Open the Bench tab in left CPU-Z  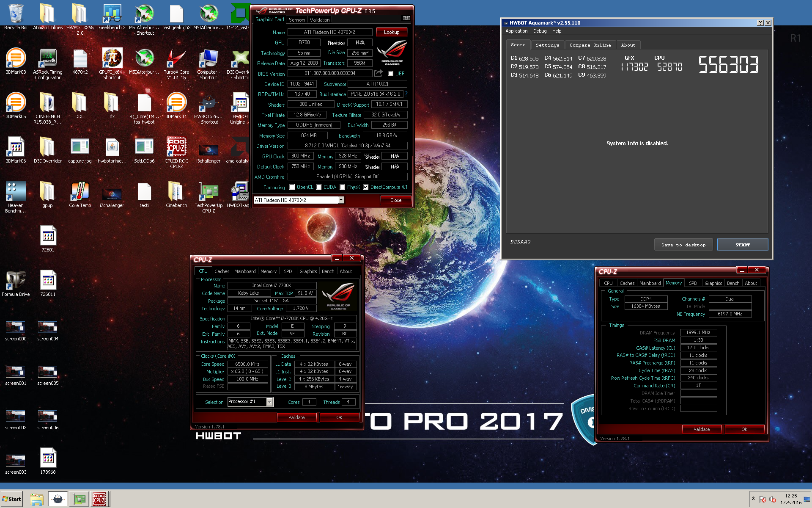click(x=328, y=271)
